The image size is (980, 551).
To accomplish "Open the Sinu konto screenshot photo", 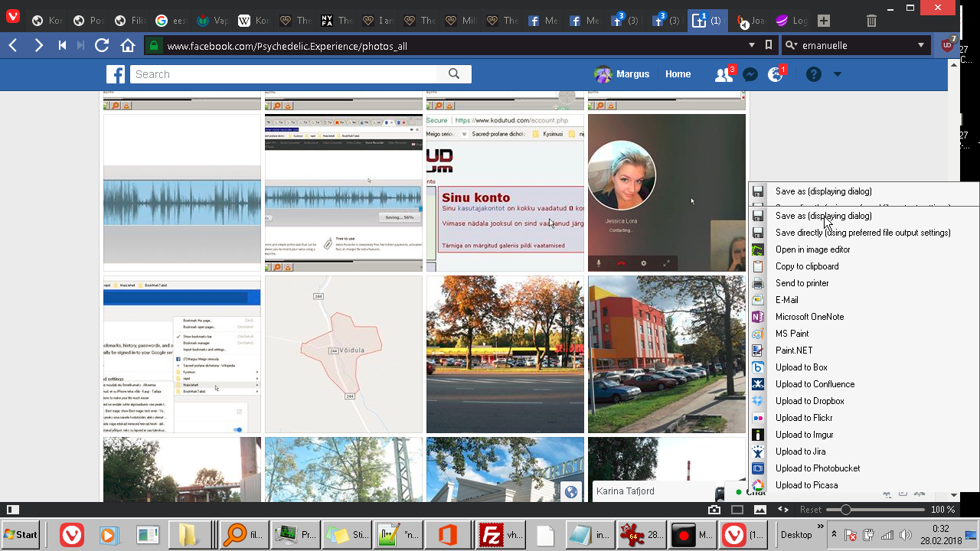I will [x=505, y=193].
